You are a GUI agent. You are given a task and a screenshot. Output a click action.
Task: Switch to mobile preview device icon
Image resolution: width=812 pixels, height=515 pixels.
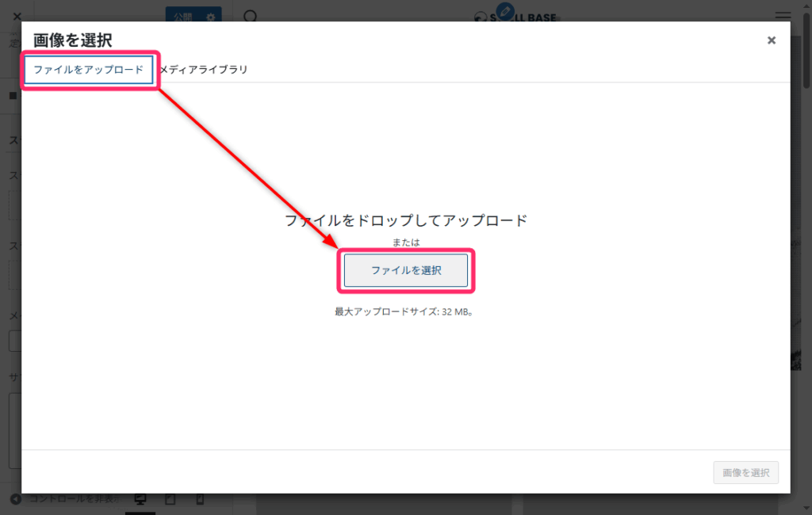click(x=200, y=499)
